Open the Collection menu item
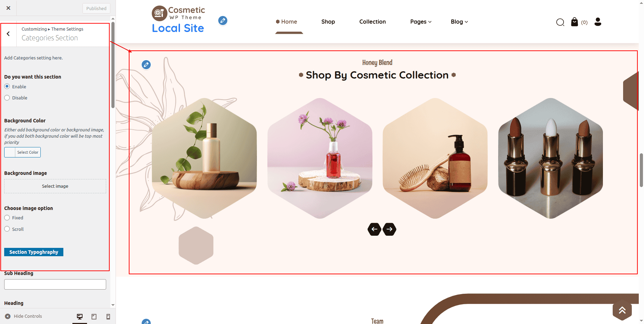The width and height of the screenshot is (644, 324). (x=372, y=22)
